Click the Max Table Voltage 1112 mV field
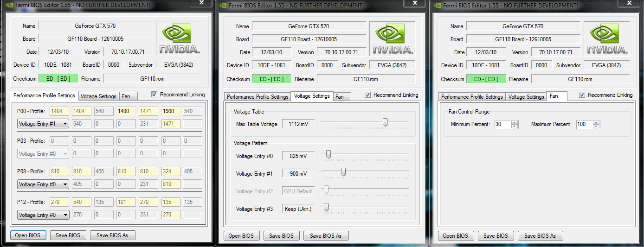 pos(298,124)
